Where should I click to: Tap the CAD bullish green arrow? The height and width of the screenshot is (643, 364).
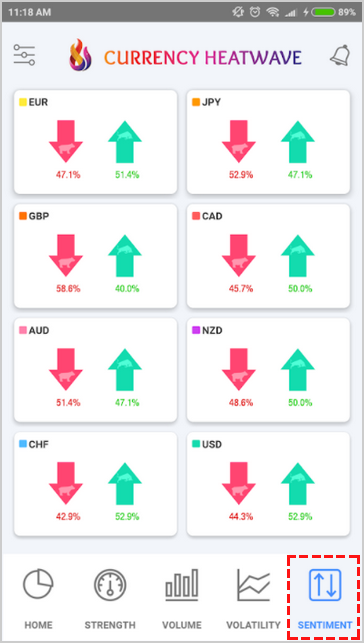tap(298, 255)
